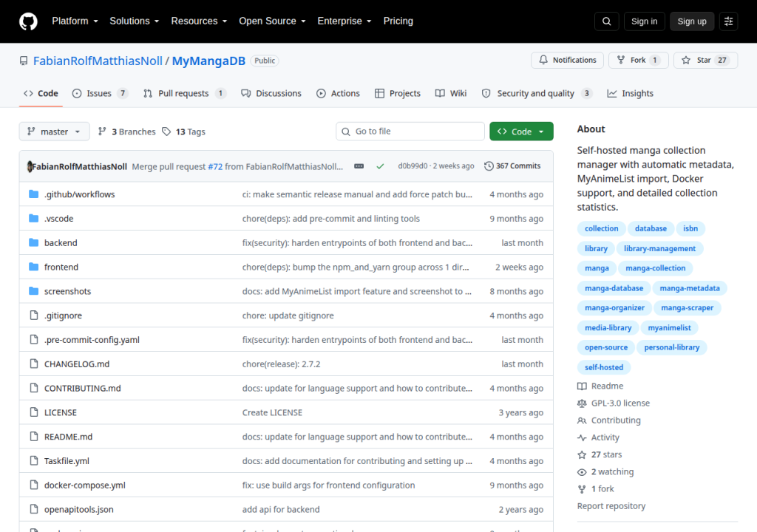Expand the Resources menu
Screen dimensions: 757x532
[x=199, y=21]
